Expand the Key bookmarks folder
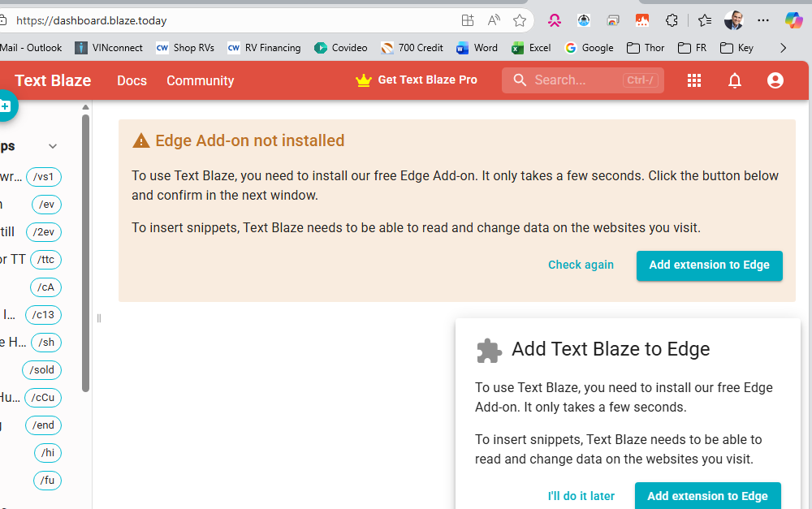The width and height of the screenshot is (812, 509). 737,48
